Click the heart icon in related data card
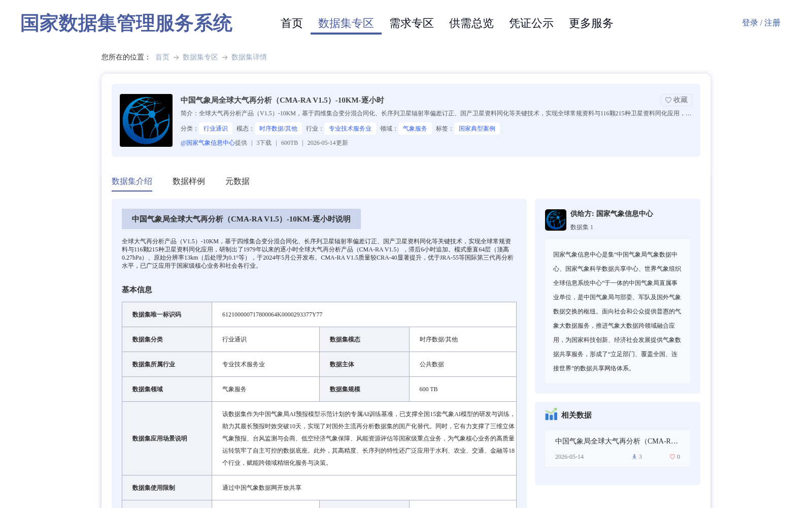The height and width of the screenshot is (508, 812). pos(672,457)
